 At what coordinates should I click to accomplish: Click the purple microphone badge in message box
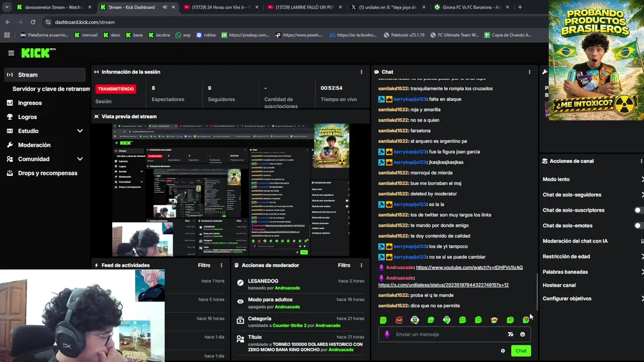click(x=386, y=334)
